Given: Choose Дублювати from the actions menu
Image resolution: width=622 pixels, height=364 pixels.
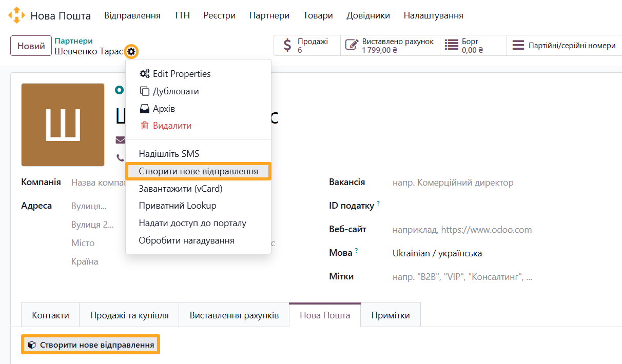Looking at the screenshot, I should point(198,91).
